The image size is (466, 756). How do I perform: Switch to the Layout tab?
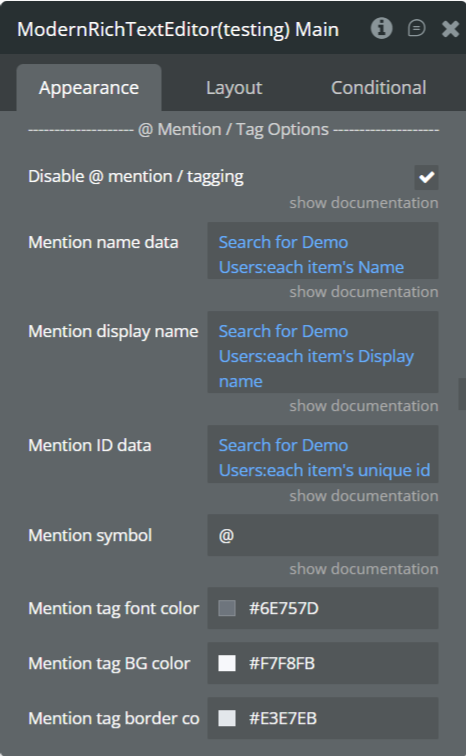[234, 88]
